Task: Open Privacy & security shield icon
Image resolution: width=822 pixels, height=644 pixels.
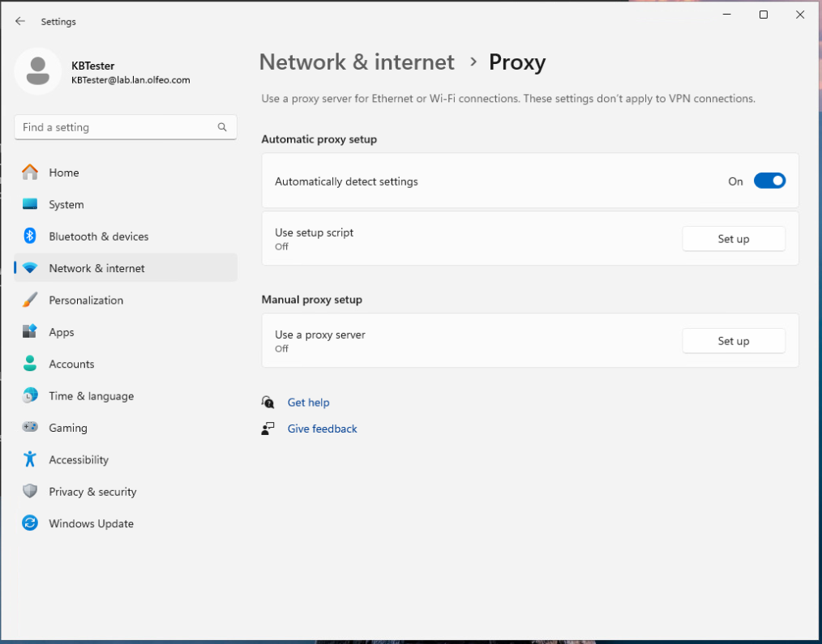Action: pos(30,492)
